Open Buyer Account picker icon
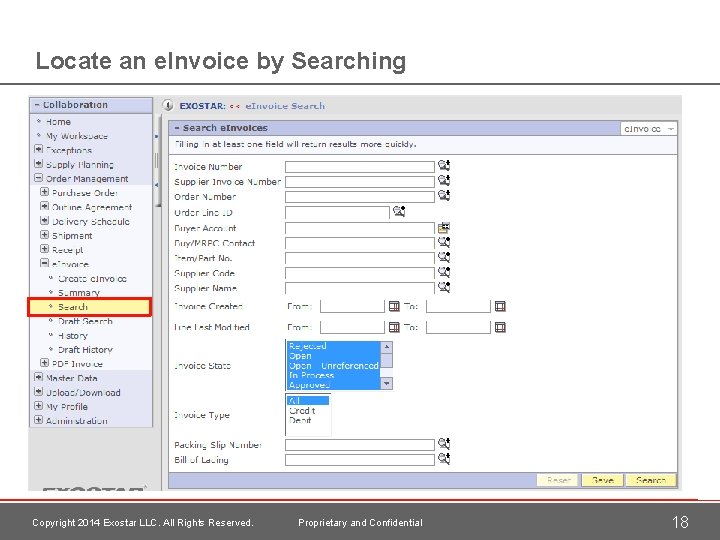The width and height of the screenshot is (720, 540). [x=444, y=227]
